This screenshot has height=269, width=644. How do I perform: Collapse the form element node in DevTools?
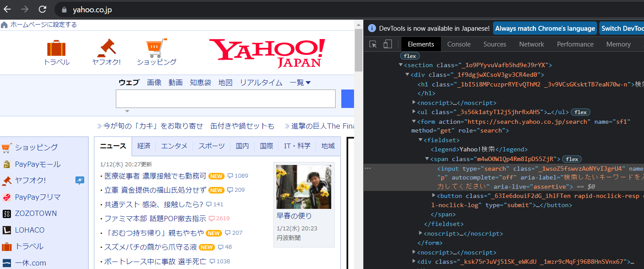point(414,122)
